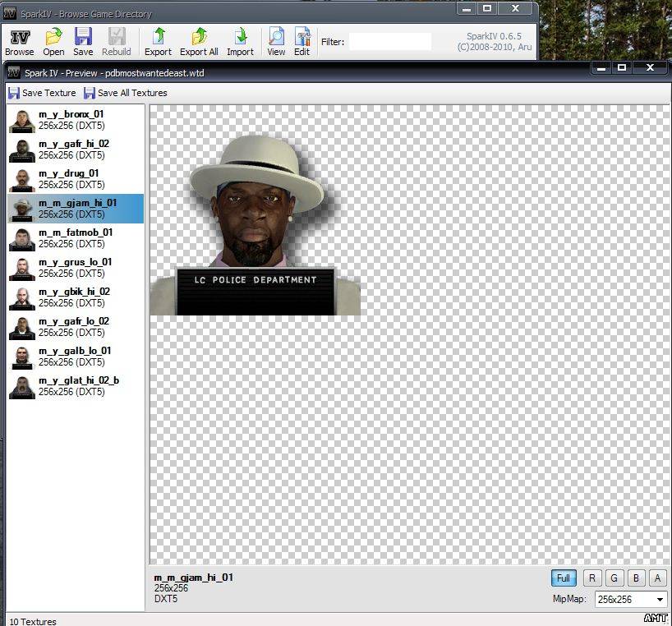Maximize the SparkIV Browse Game Directory window
The width and height of the screenshot is (672, 626).
point(487,8)
